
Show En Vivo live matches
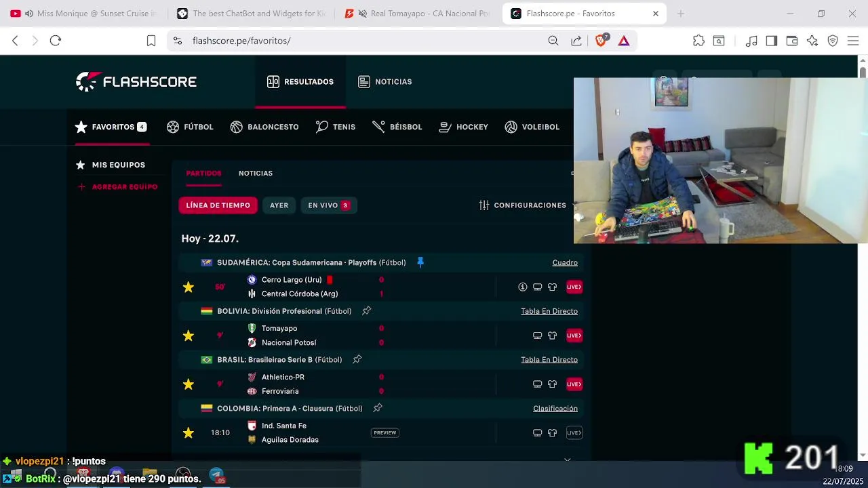[329, 205]
